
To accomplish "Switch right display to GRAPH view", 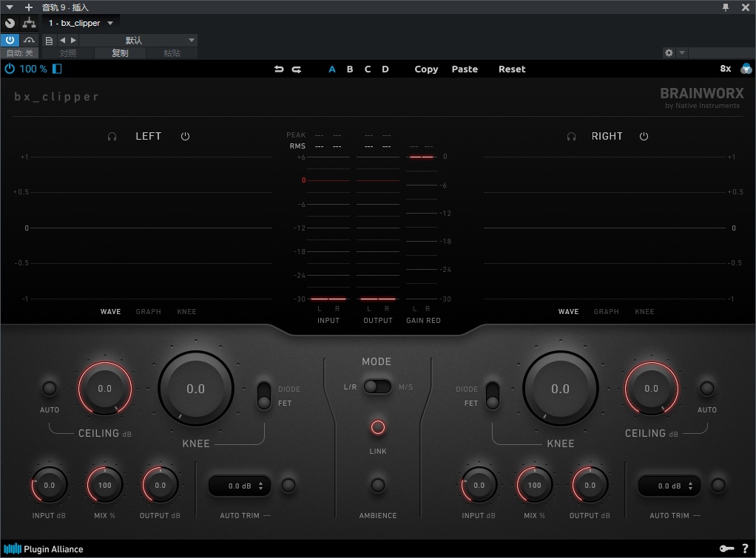I will pyautogui.click(x=606, y=312).
